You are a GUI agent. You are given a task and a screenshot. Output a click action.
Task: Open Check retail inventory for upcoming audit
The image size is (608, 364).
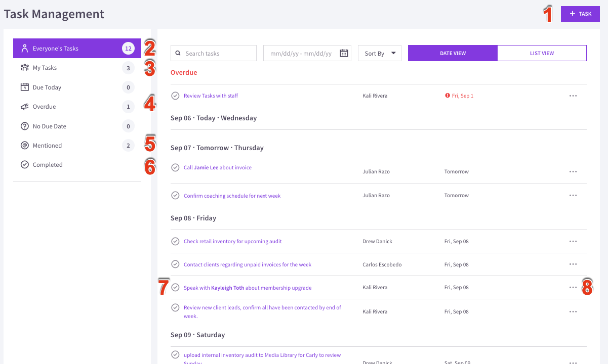[232, 241]
